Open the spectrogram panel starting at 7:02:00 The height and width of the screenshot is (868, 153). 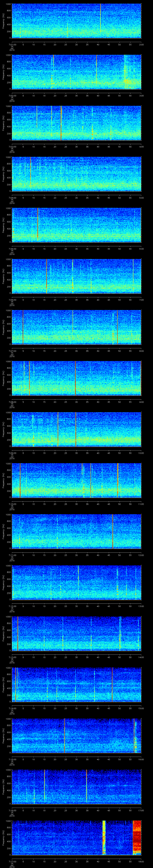(x=76, y=72)
